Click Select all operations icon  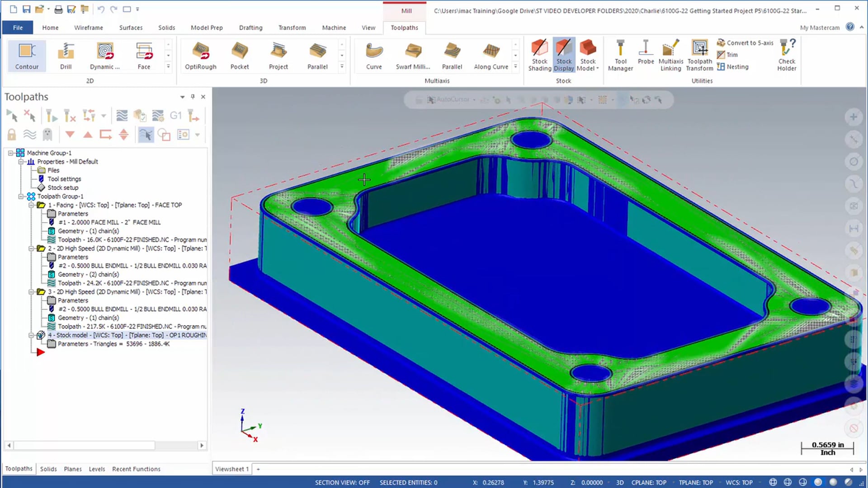12,116
